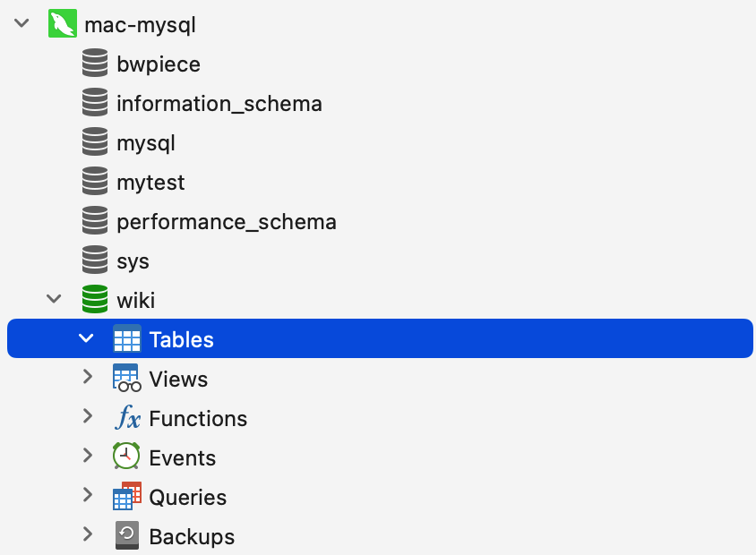Click the Backups icon
This screenshot has width=756, height=555.
point(127,535)
